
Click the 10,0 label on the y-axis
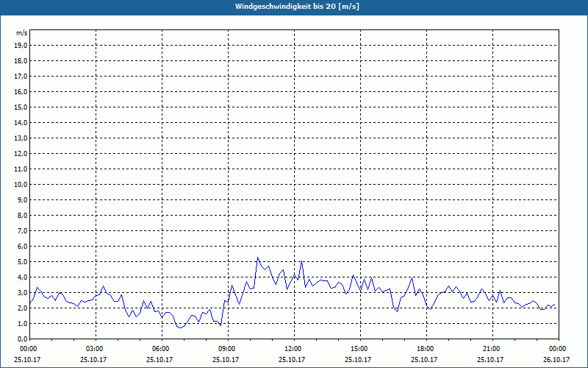(x=22, y=185)
